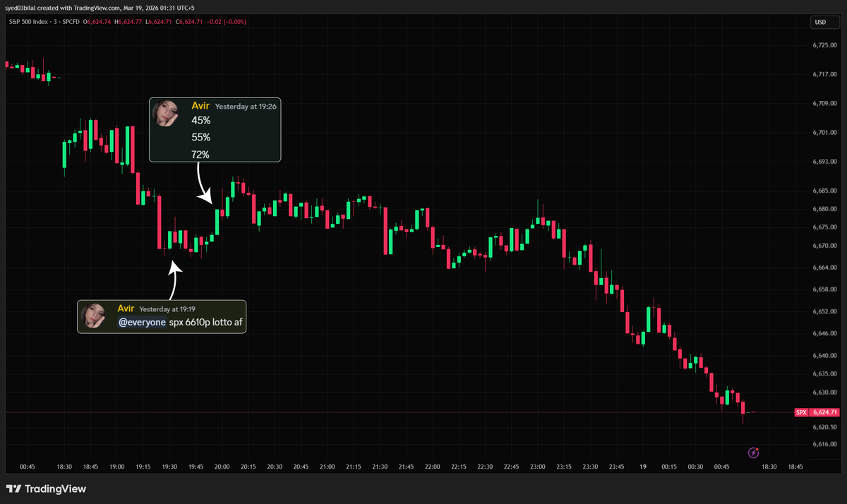847x504 pixels.
Task: Click the 6,680.00 price axis label
Action: click(x=824, y=209)
